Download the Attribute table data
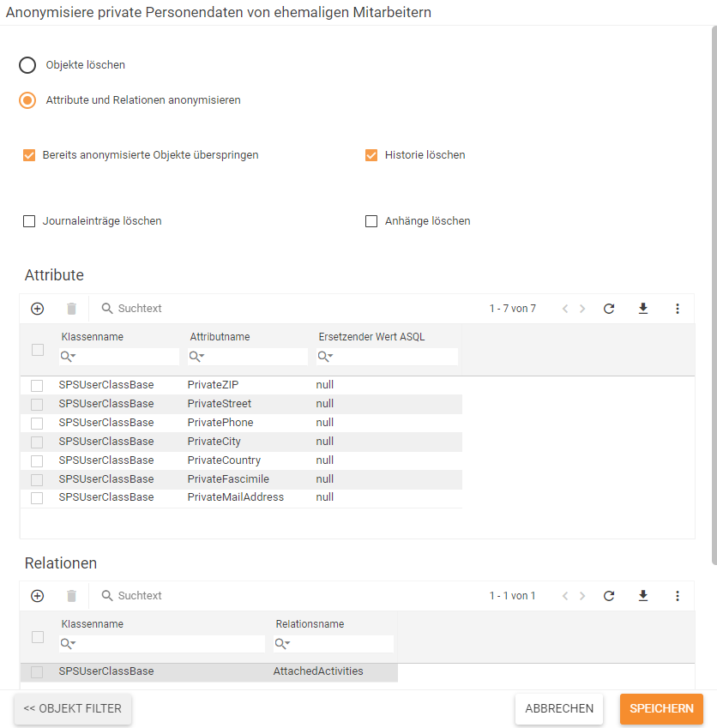717x728 pixels. pyautogui.click(x=643, y=309)
